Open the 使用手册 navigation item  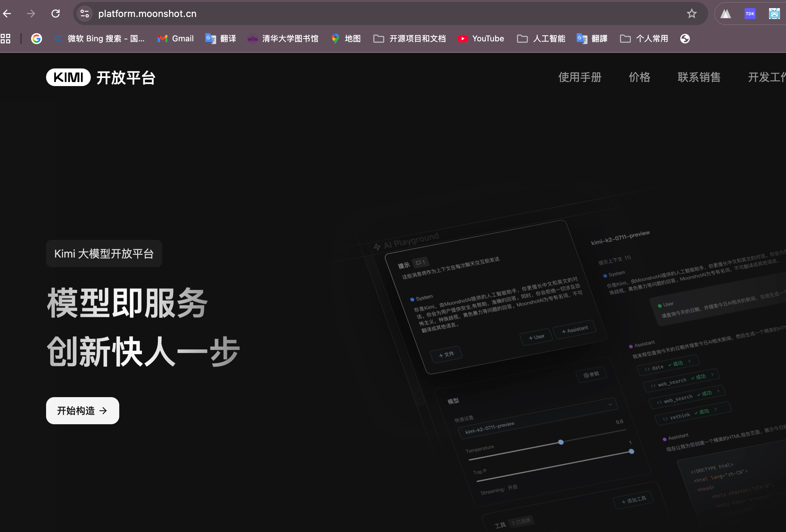(580, 77)
